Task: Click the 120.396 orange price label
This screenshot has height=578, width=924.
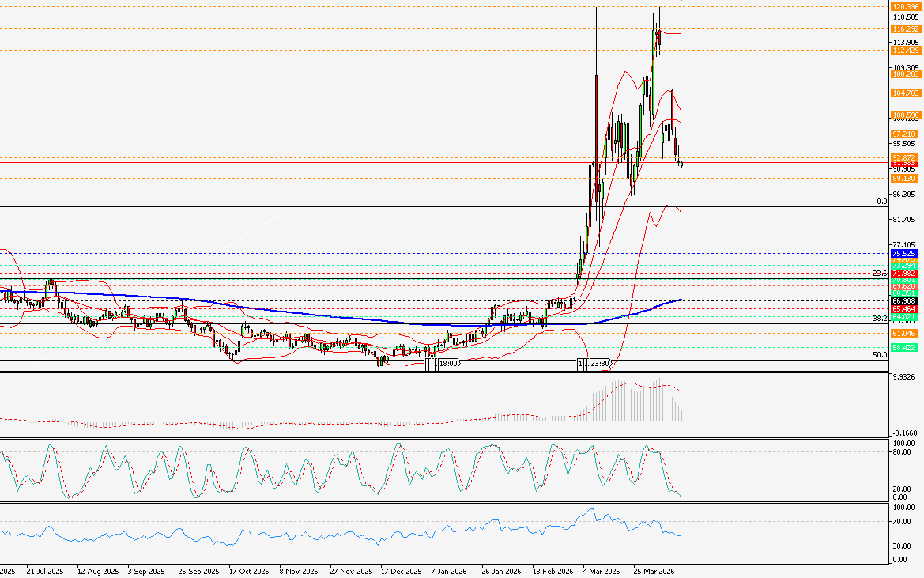Action: (x=903, y=7)
